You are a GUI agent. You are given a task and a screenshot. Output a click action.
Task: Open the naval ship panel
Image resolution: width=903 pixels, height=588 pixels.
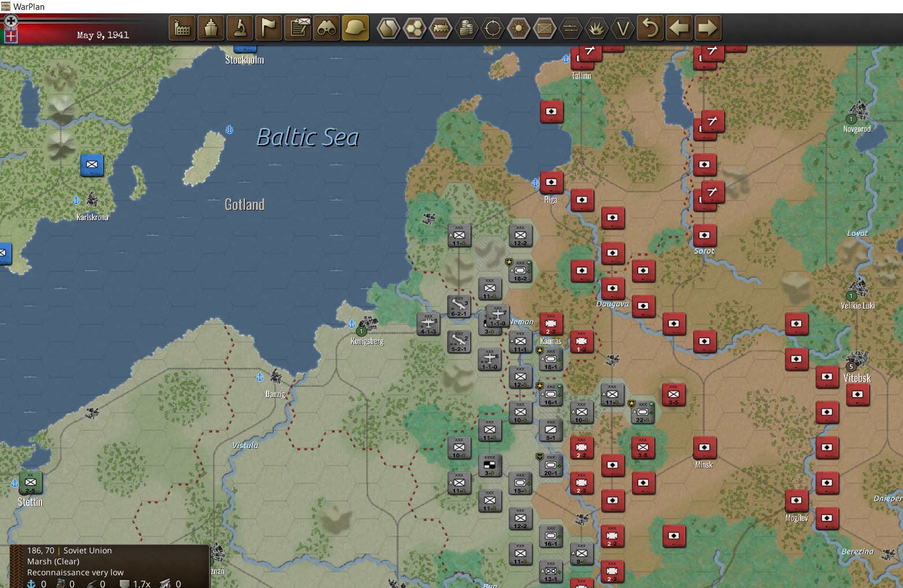211,28
